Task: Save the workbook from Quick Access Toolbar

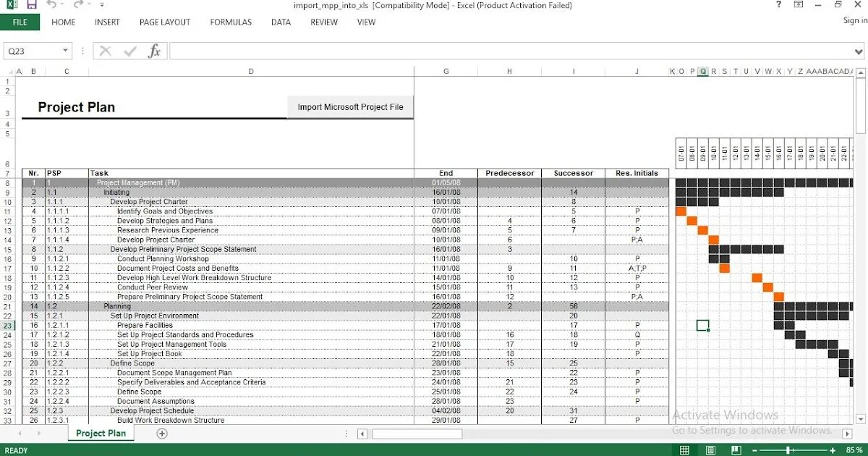Action: 31,5
